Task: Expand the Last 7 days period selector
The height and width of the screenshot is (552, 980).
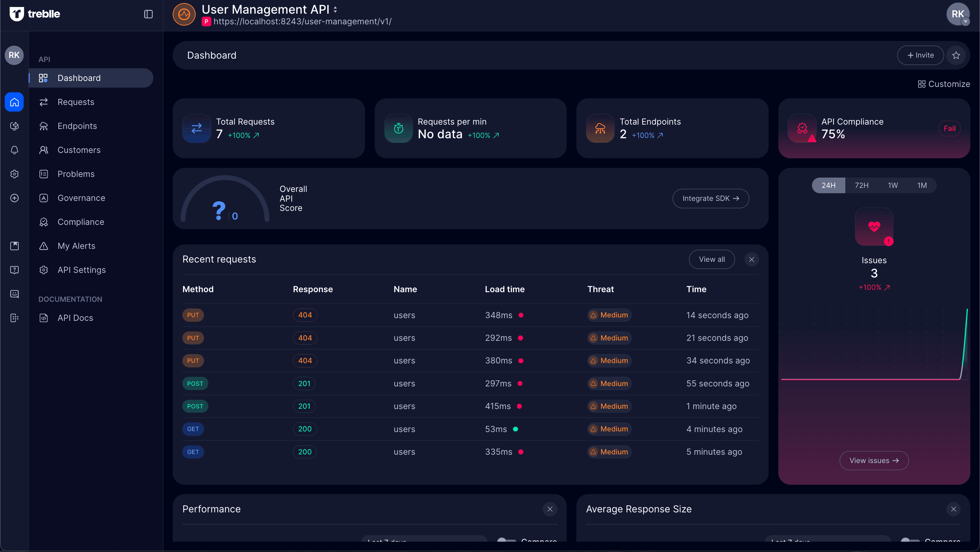Action: pyautogui.click(x=424, y=541)
